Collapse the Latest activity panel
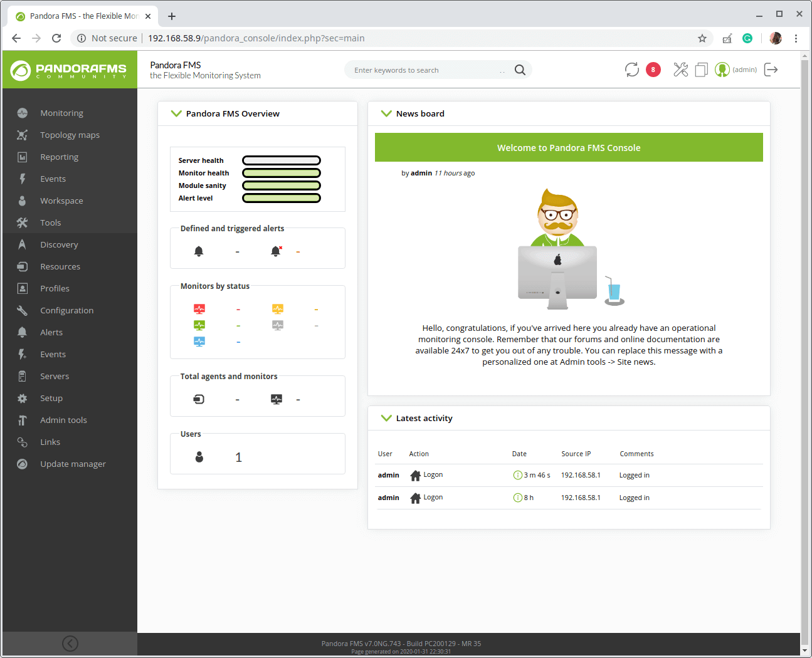Viewport: 812px width, 658px height. coord(386,418)
